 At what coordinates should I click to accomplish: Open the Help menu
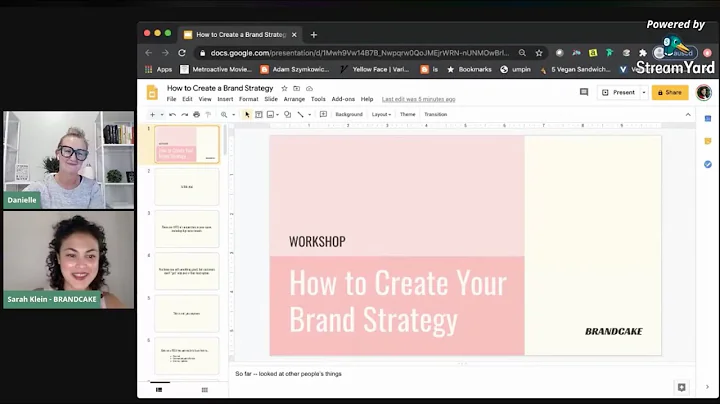(x=367, y=99)
